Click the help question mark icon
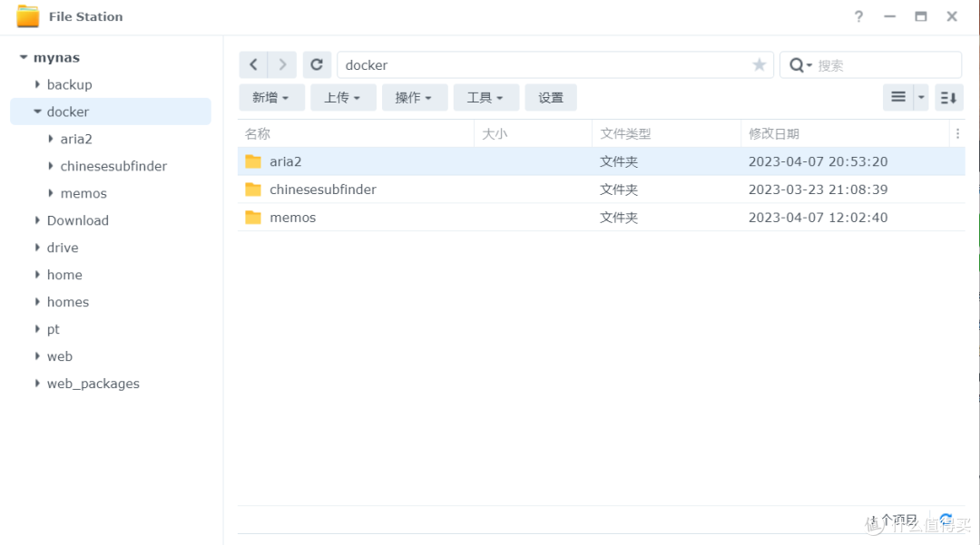The image size is (980, 545). point(858,16)
